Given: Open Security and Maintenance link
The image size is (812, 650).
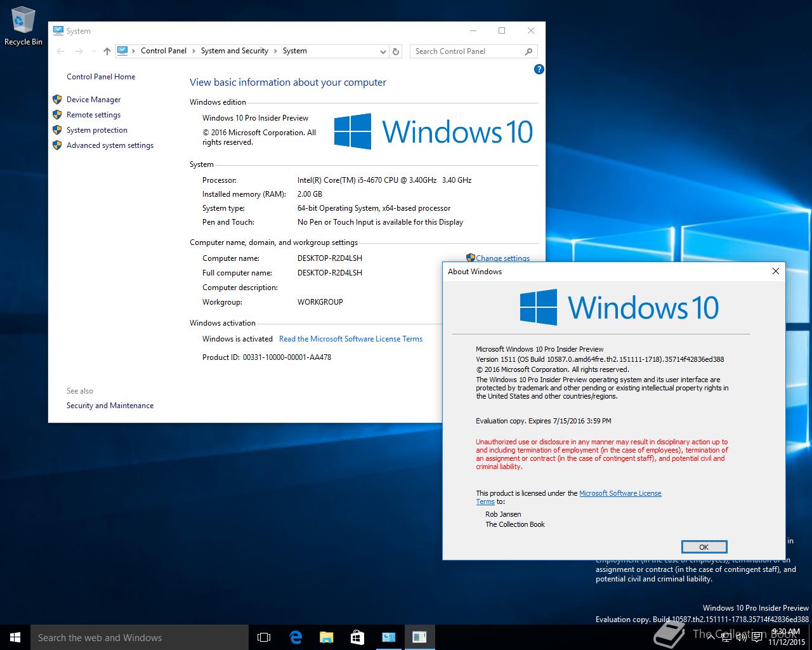Looking at the screenshot, I should (x=110, y=406).
